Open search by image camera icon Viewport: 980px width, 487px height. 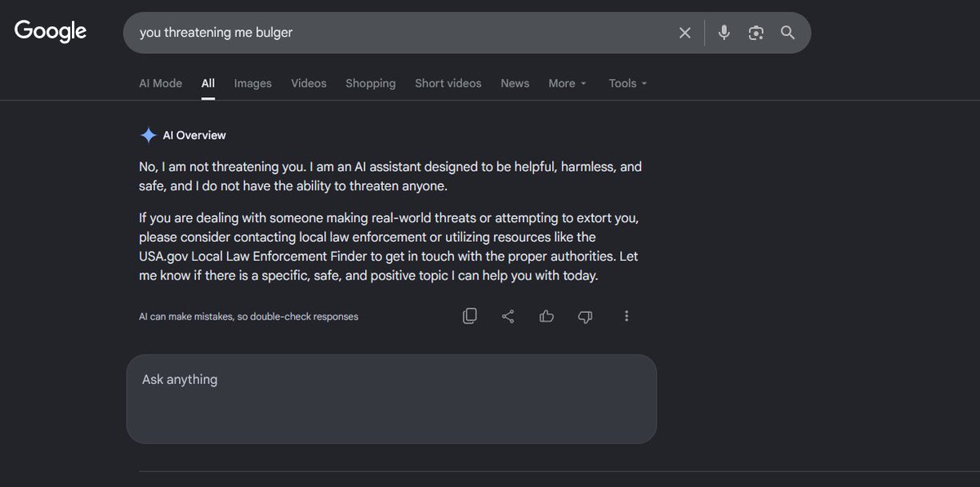click(756, 33)
